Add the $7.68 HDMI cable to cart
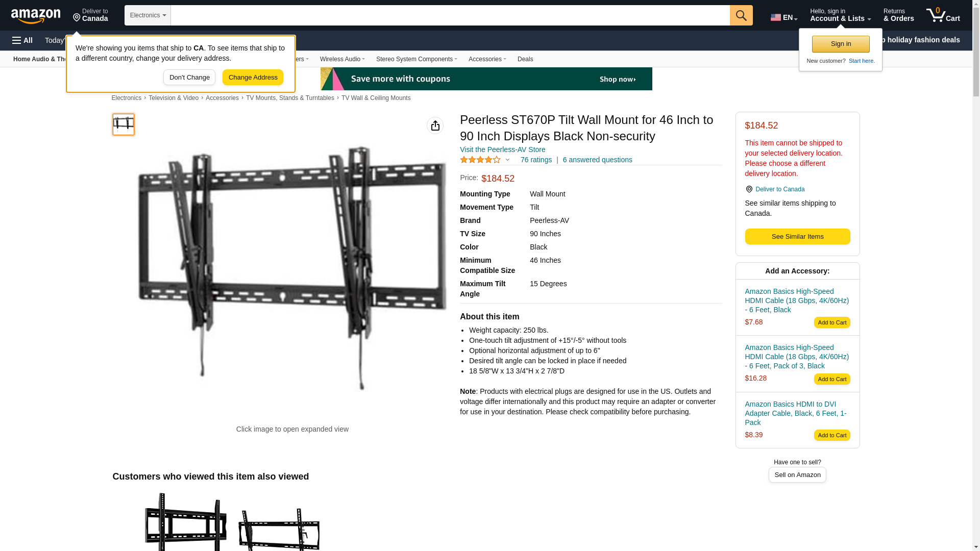 coord(832,322)
